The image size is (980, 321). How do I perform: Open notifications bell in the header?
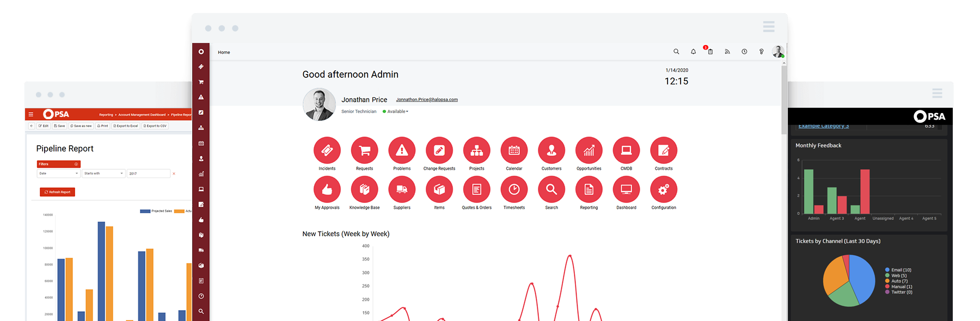click(x=693, y=52)
